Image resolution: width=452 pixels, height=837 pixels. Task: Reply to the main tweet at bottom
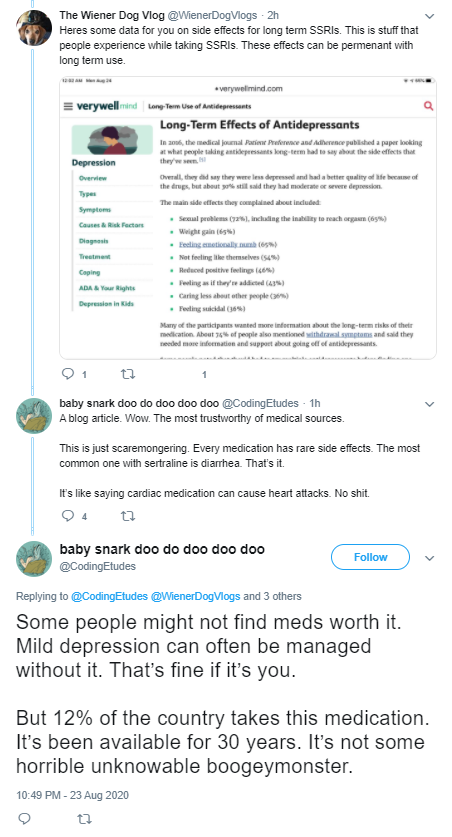(x=25, y=818)
